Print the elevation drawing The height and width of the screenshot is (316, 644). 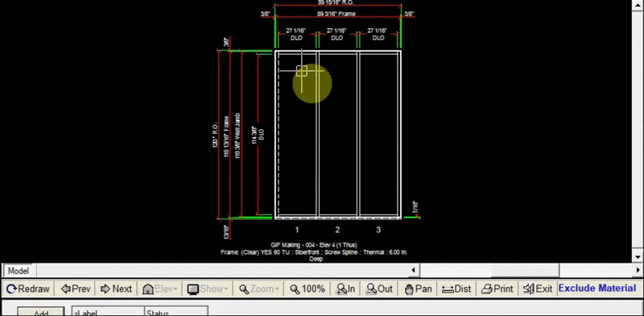(497, 289)
